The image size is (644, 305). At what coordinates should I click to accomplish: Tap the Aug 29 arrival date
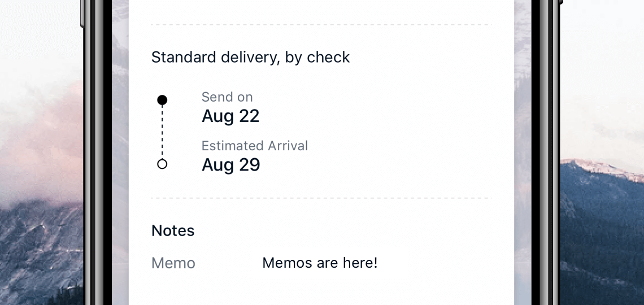[230, 165]
